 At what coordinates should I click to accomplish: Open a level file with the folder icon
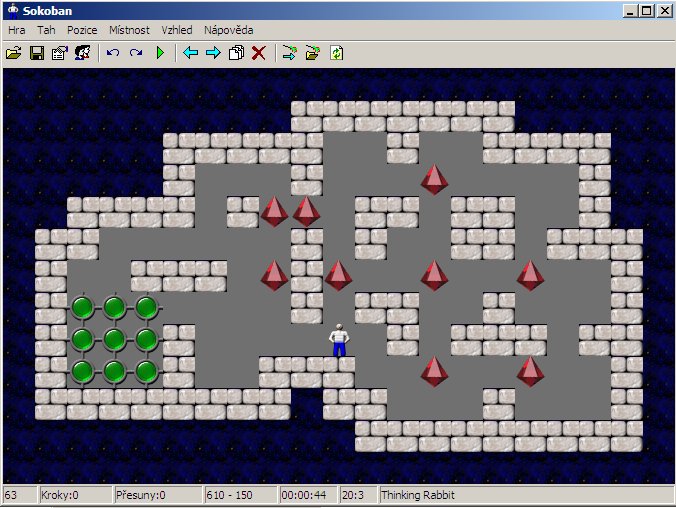[14, 53]
